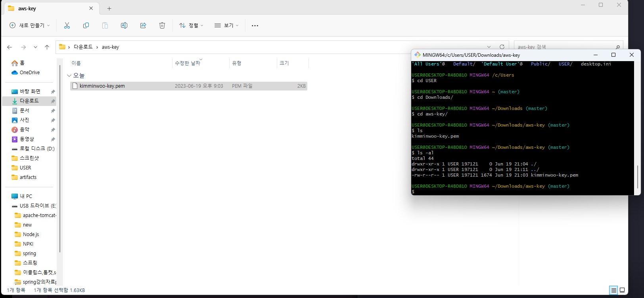Viewport: 644px width, 298px height.
Task: Go forward with the right arrow
Action: pos(23,47)
